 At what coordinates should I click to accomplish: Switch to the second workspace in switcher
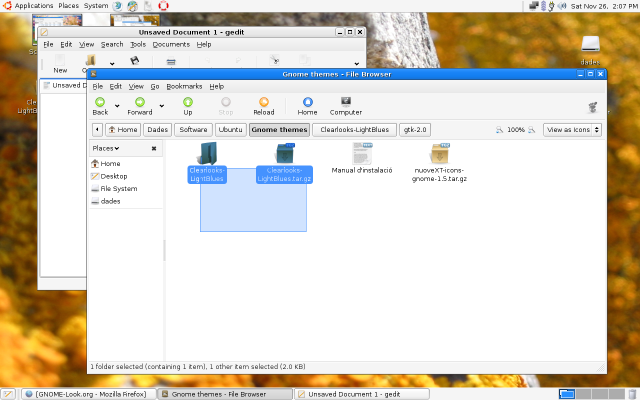(x=583, y=394)
